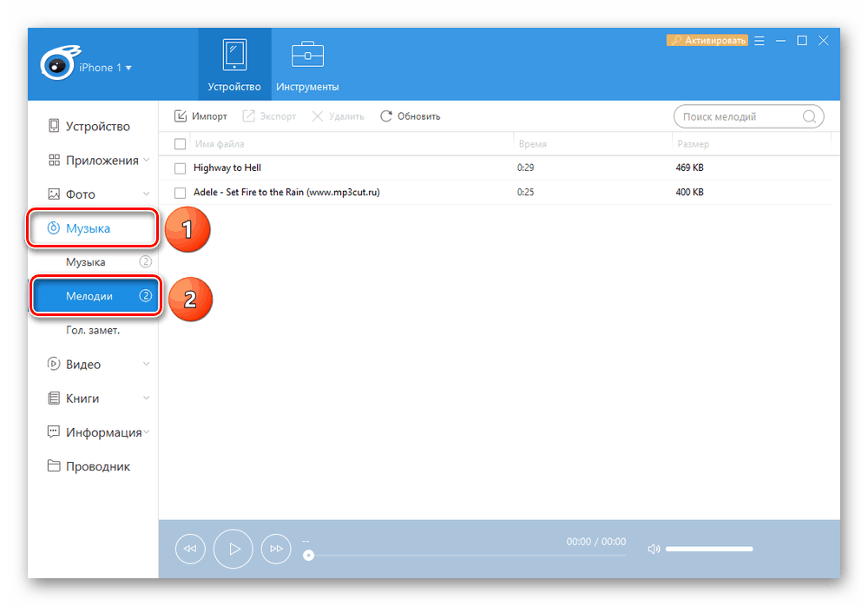Click the play button in player
The width and height of the screenshot is (868, 606).
coord(233,549)
